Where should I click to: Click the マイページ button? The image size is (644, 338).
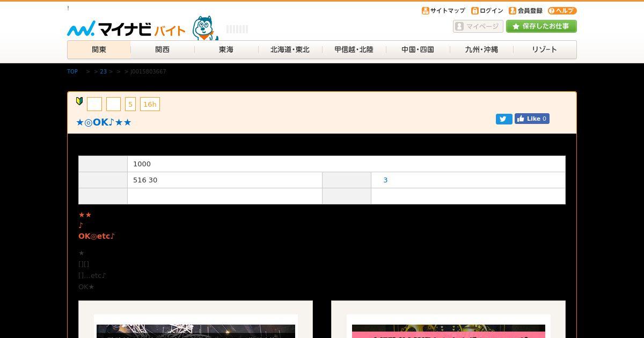(478, 26)
